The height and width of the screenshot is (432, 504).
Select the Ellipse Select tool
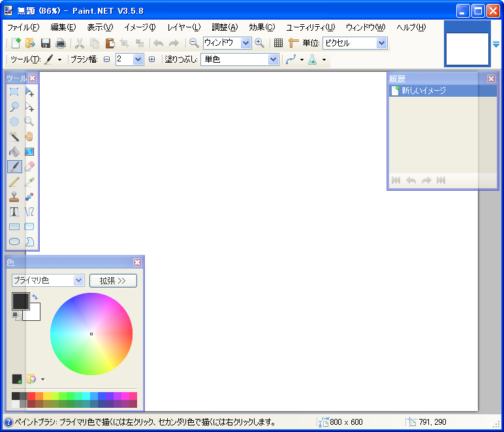(x=14, y=122)
